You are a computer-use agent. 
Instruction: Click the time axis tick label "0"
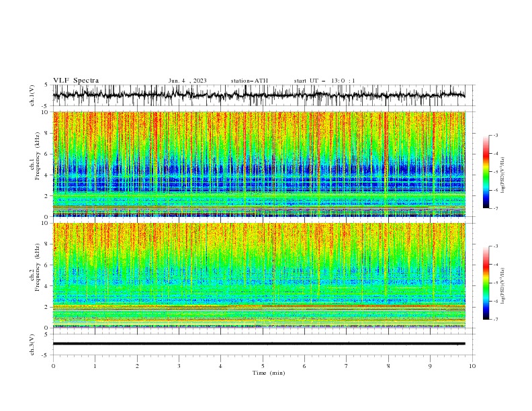[53, 366]
